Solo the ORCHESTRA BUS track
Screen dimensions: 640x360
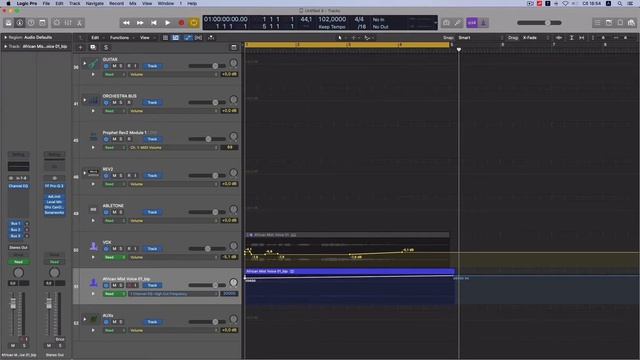pos(121,102)
